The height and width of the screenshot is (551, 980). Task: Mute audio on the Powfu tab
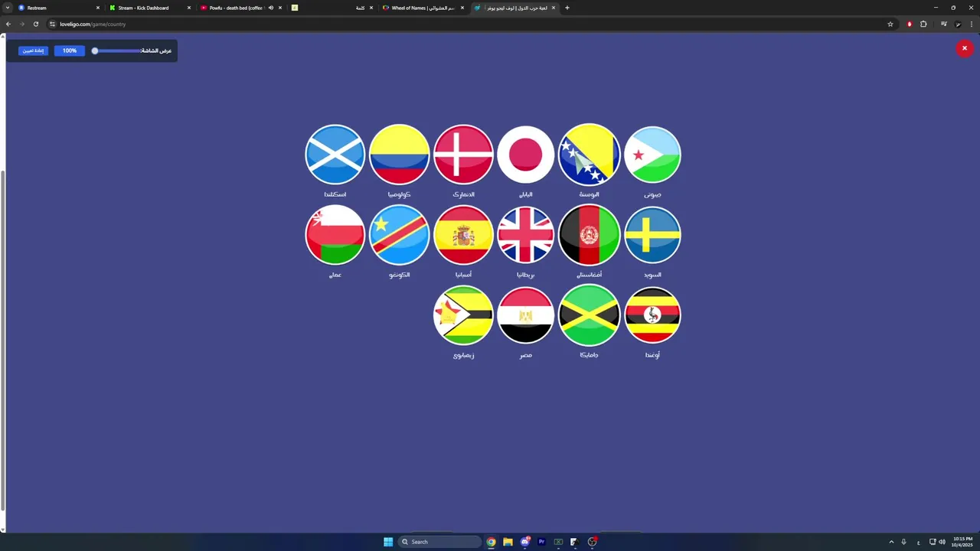tap(270, 8)
